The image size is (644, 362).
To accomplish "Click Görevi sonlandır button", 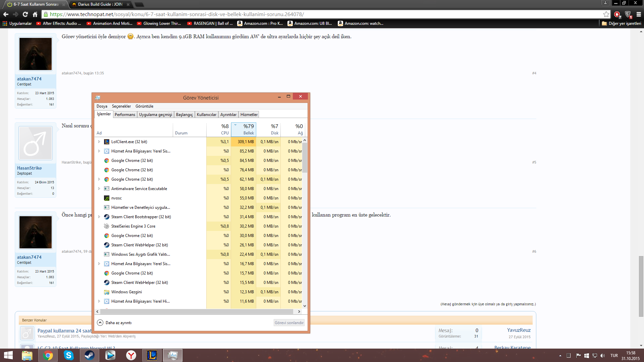I will pyautogui.click(x=289, y=323).
